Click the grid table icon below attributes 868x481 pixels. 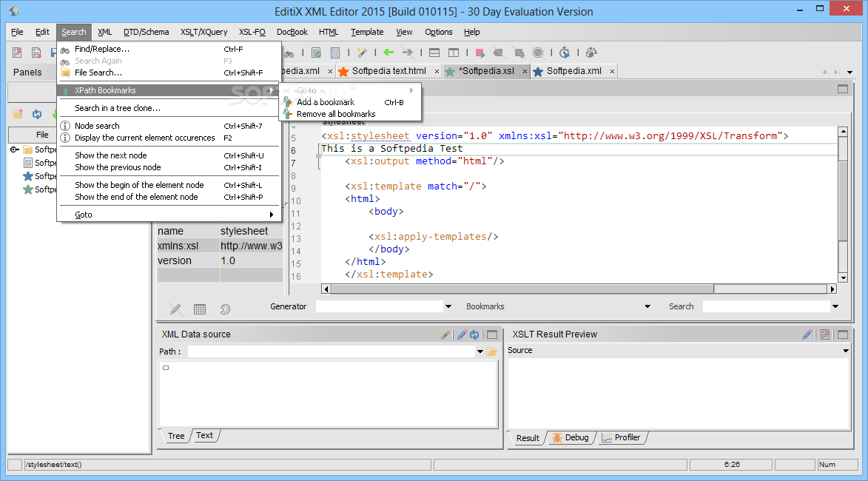pyautogui.click(x=200, y=309)
